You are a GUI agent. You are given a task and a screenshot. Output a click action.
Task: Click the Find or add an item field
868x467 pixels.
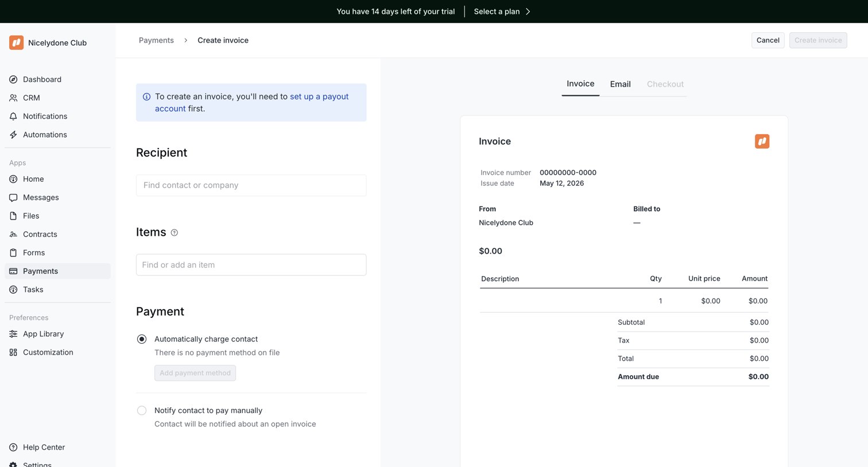[251, 264]
